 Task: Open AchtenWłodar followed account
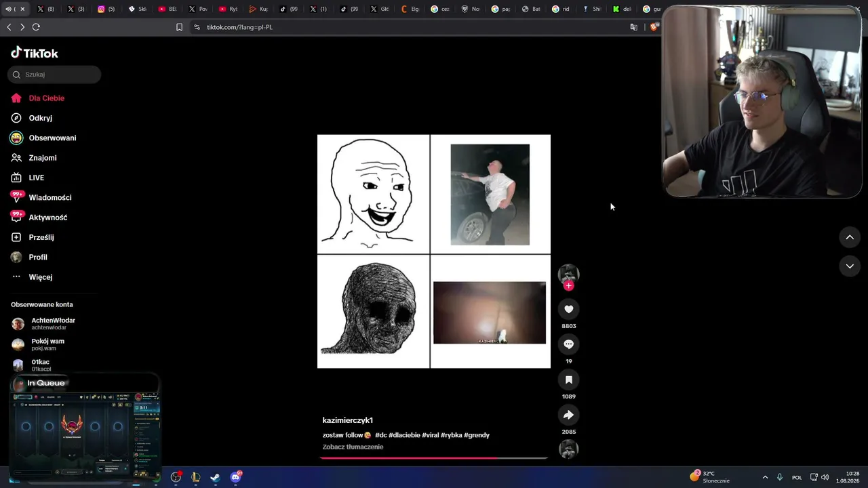(45, 323)
